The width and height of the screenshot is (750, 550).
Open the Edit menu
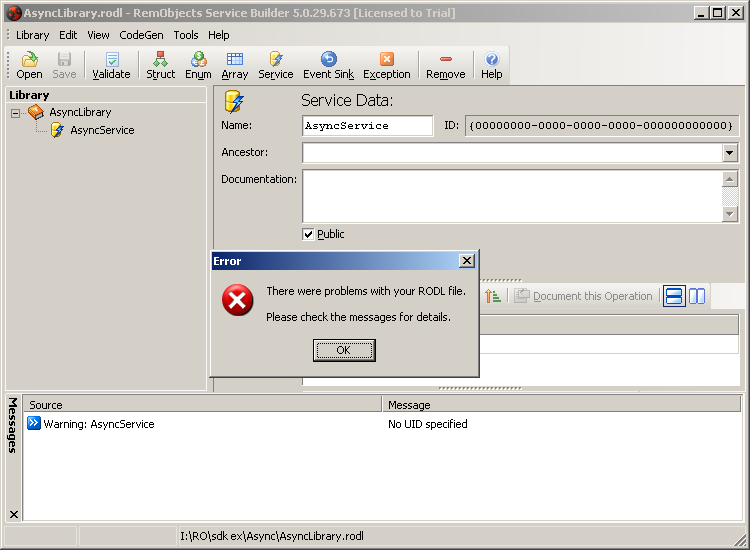pyautogui.click(x=68, y=35)
